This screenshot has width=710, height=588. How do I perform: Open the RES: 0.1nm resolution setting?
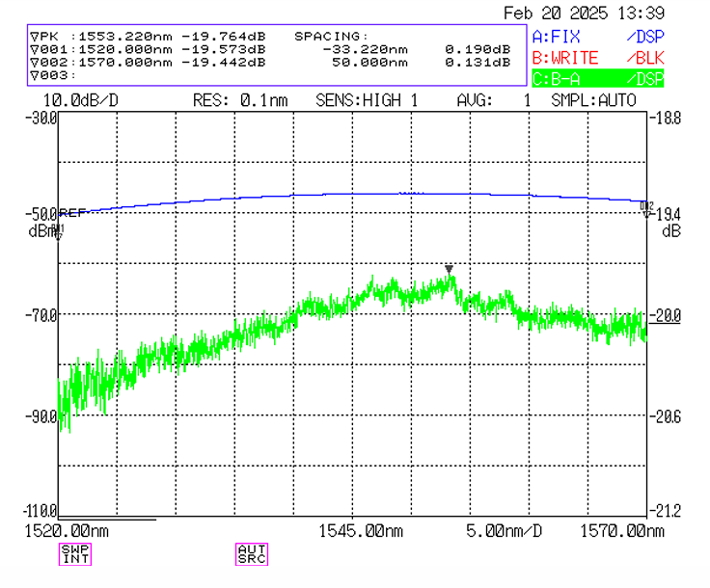click(241, 100)
